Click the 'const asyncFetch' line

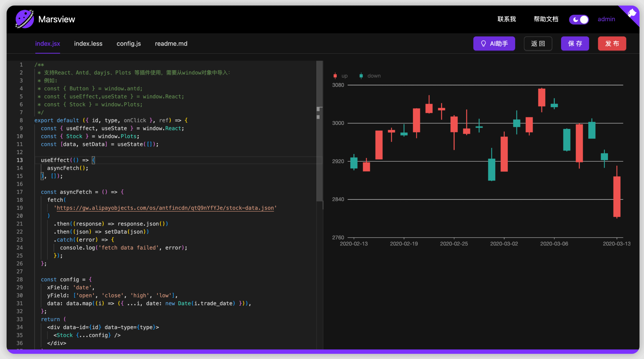coord(82,192)
